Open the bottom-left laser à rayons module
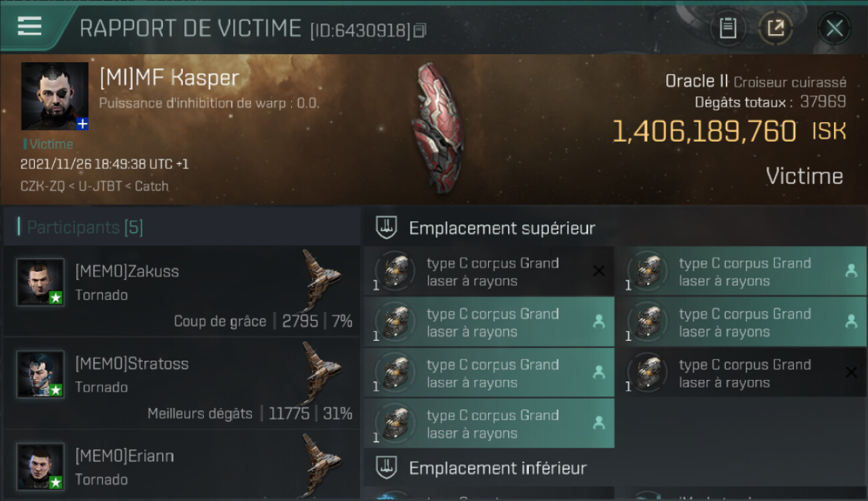The width and height of the screenshot is (868, 501). (489, 424)
